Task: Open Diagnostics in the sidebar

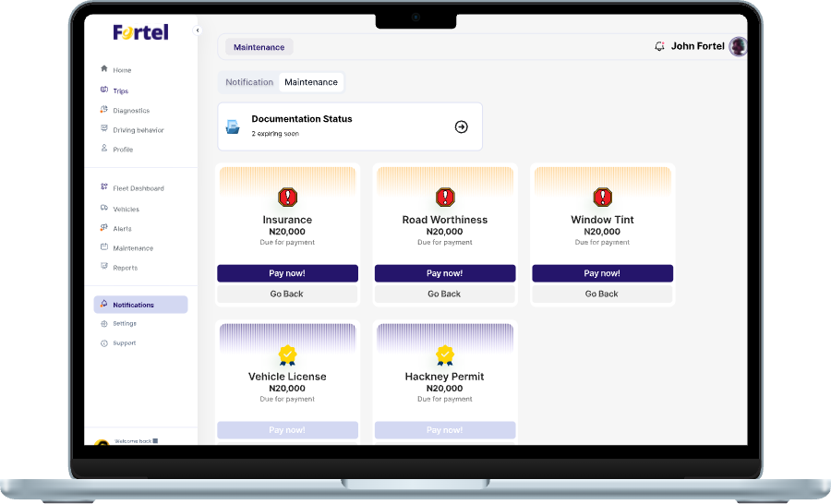Action: coord(125,110)
